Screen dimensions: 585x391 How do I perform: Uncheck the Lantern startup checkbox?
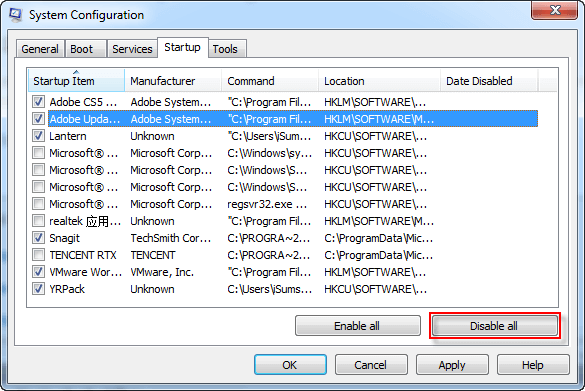coord(38,136)
